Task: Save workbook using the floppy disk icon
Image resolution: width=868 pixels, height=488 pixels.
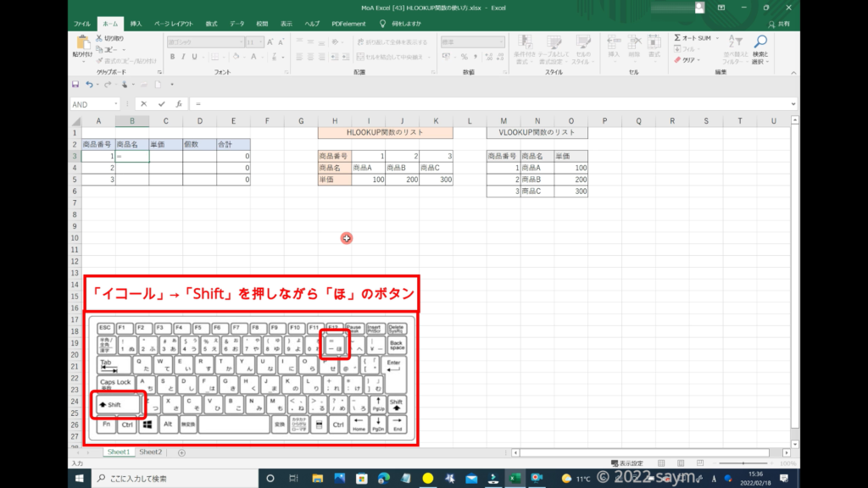Action: pyautogui.click(x=75, y=84)
